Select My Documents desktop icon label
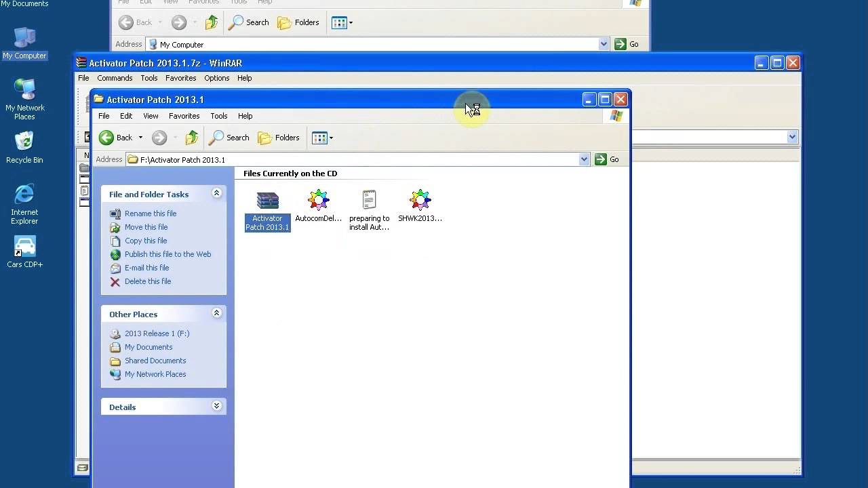Image resolution: width=868 pixels, height=488 pixels. tap(24, 3)
